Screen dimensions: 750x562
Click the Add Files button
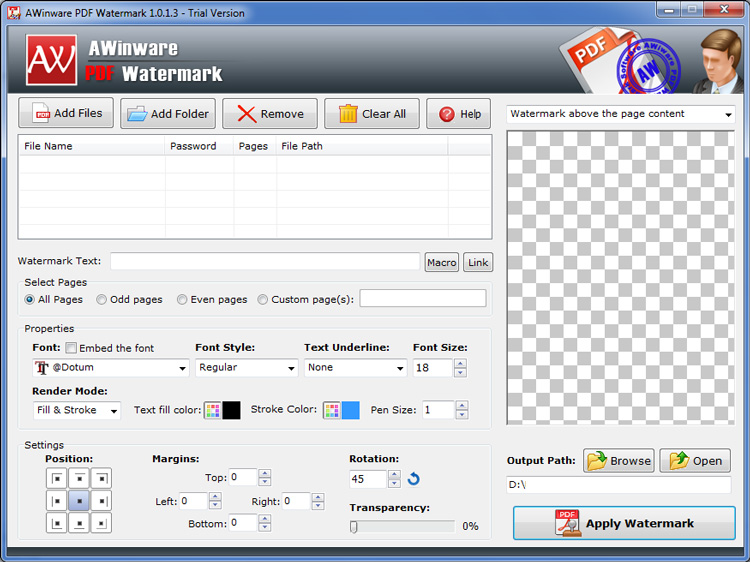(66, 113)
